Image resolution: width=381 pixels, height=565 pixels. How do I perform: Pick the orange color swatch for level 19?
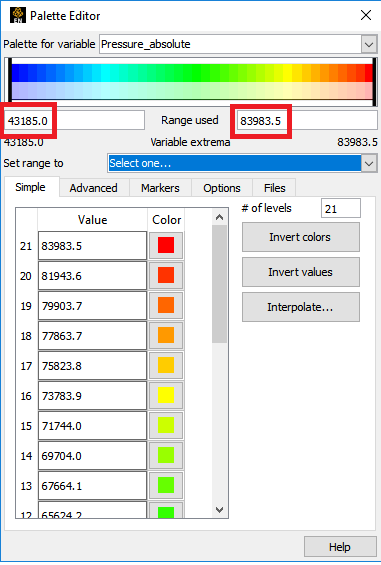point(166,306)
